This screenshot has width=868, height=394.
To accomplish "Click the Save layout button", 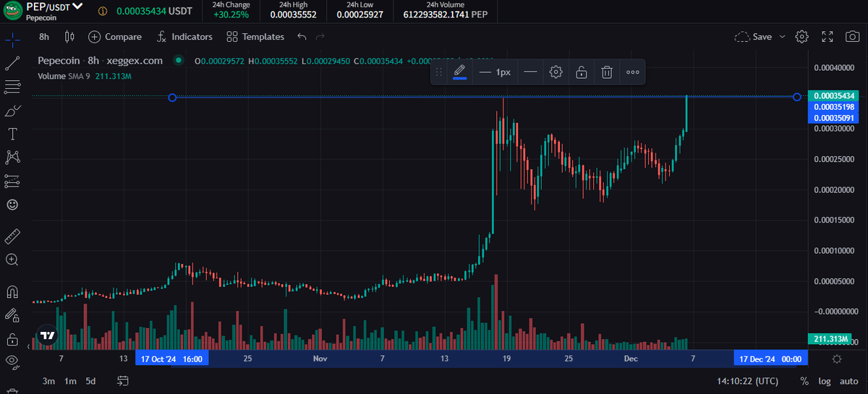I will tap(753, 36).
